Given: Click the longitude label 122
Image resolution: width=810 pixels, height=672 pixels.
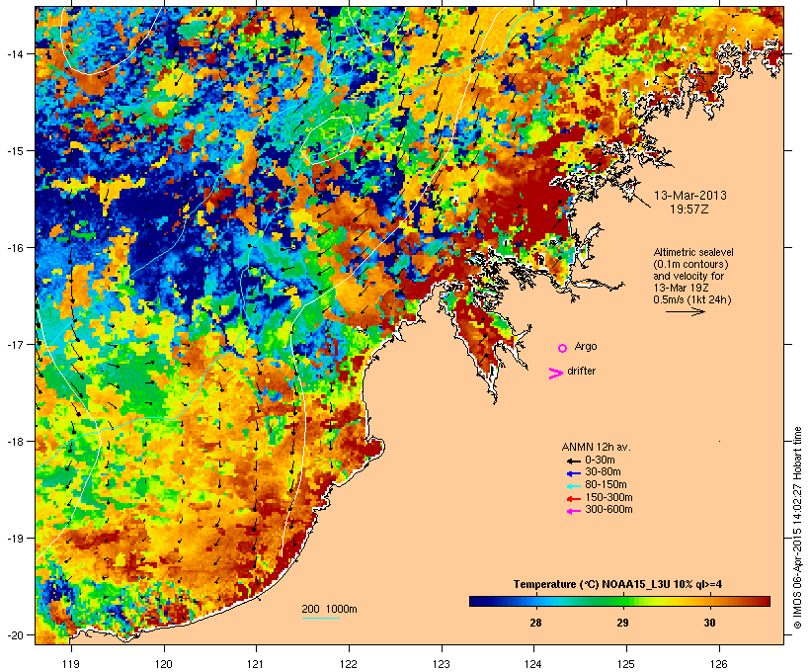Looking at the screenshot, I should (349, 664).
